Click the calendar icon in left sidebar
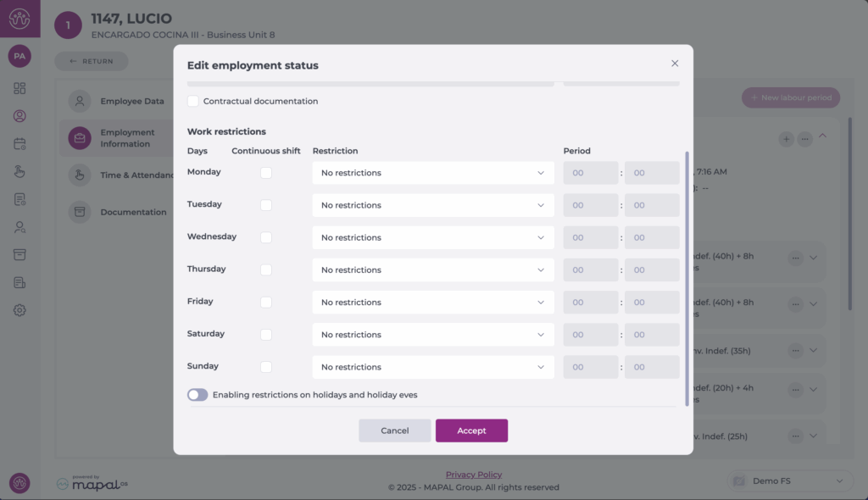 (19, 144)
